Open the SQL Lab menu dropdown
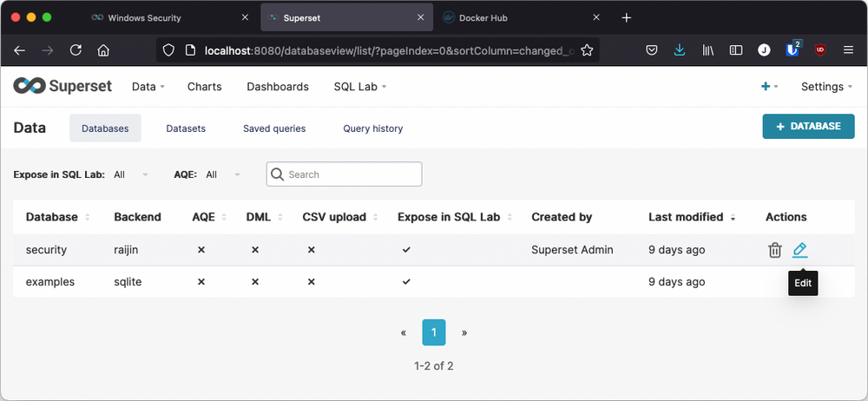Image resolution: width=868 pixels, height=401 pixels. point(360,87)
